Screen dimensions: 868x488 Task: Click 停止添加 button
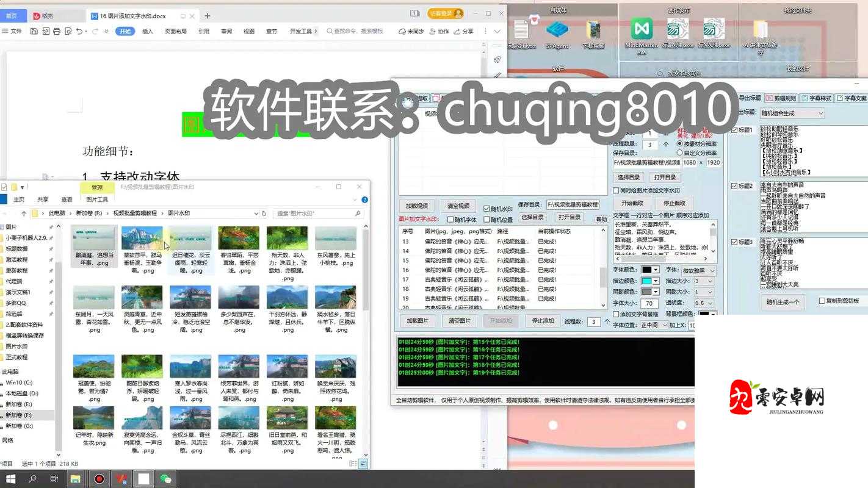[543, 321]
